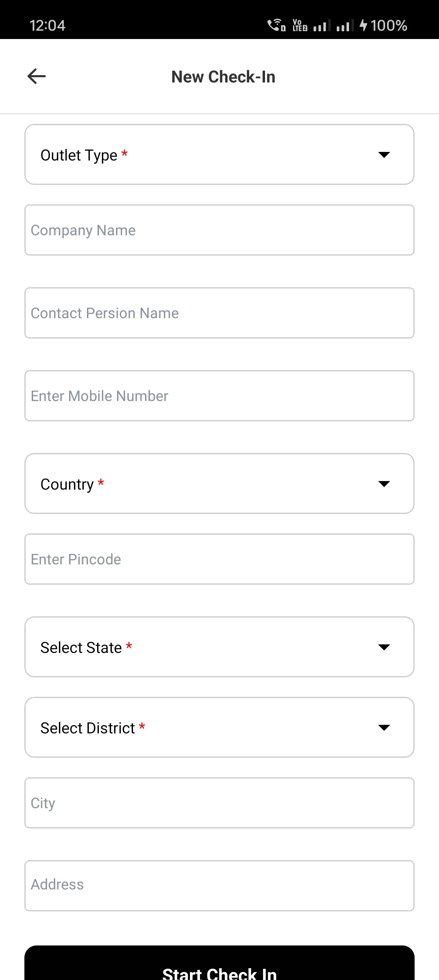Tap the Enter Pincode field
Viewport: 439px width, 980px height.
(219, 559)
